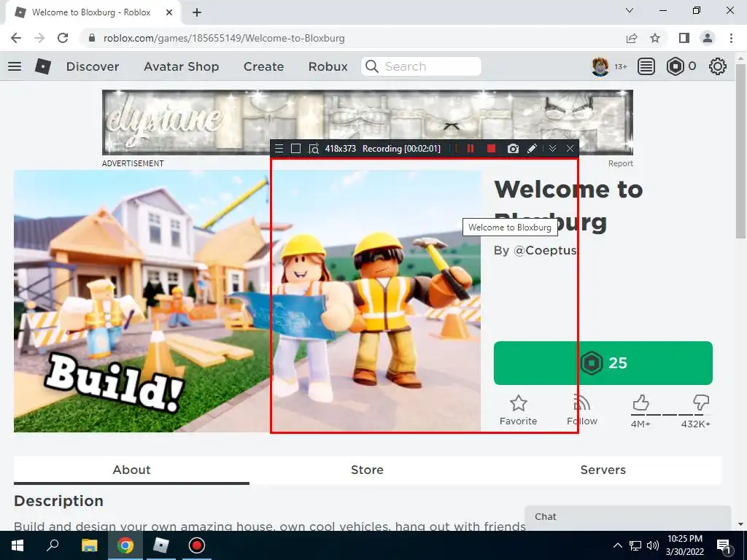Open the @Coeptus creator profile link
The height and width of the screenshot is (560, 747).
[x=545, y=251]
